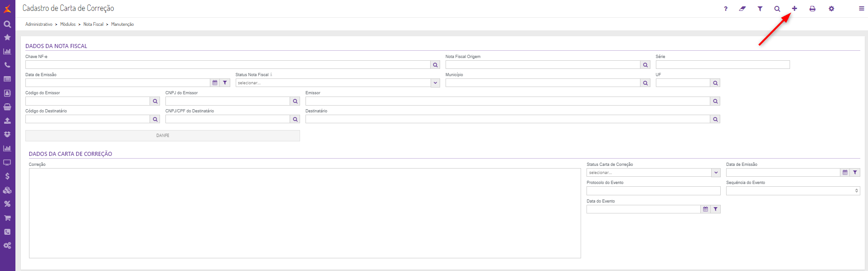This screenshot has width=868, height=271.
Task: Clear the form with the eraser icon
Action: (742, 9)
